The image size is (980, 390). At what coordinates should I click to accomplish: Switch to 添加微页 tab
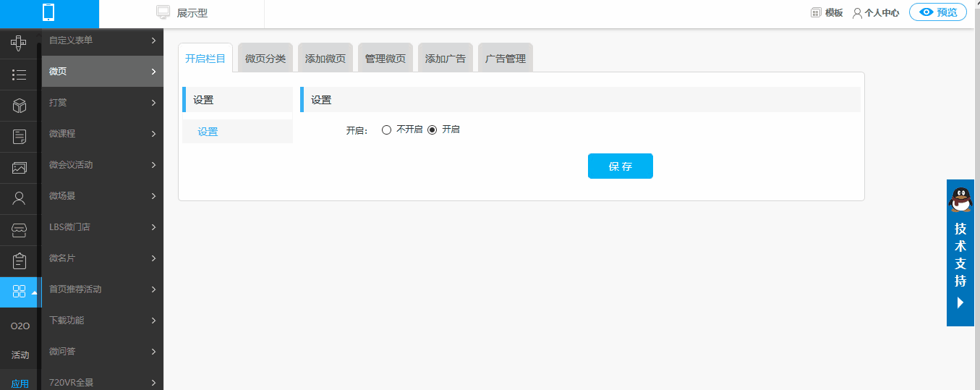point(325,59)
